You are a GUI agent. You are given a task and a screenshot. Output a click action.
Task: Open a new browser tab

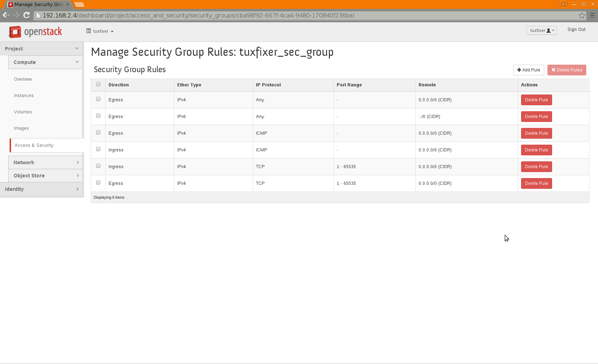[x=79, y=5]
